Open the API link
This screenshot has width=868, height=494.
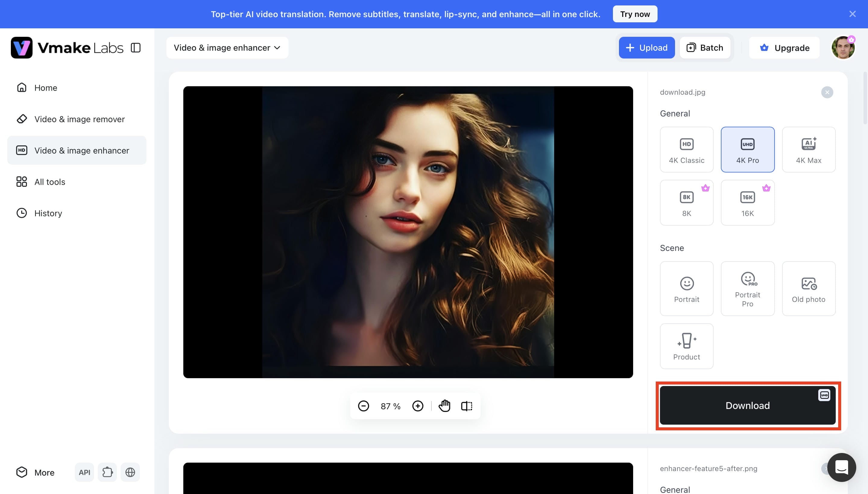click(x=84, y=472)
